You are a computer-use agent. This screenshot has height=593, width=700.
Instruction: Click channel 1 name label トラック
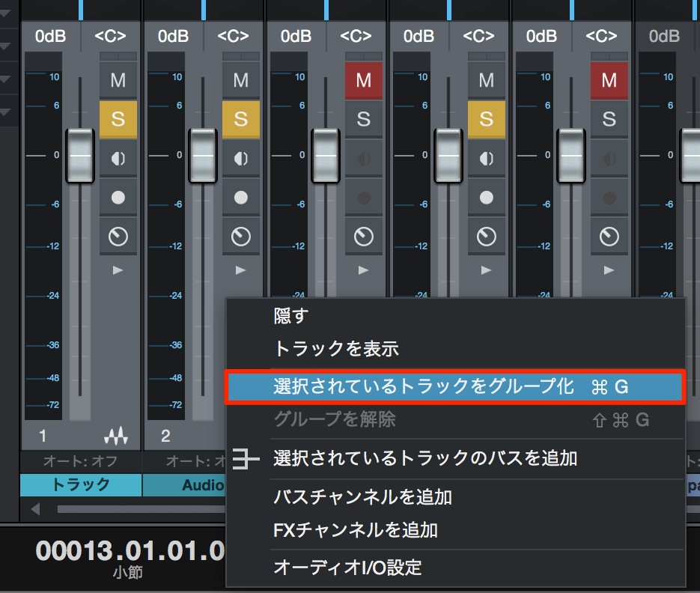pos(81,485)
